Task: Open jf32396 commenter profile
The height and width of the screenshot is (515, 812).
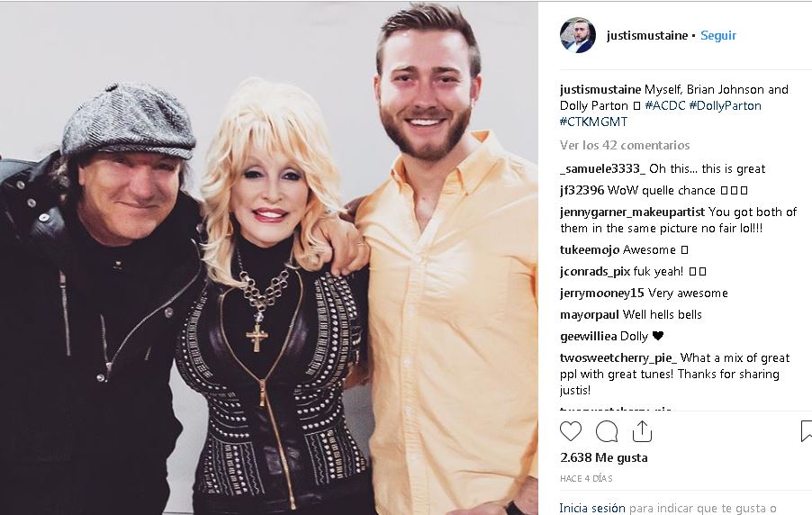Action: [582, 190]
